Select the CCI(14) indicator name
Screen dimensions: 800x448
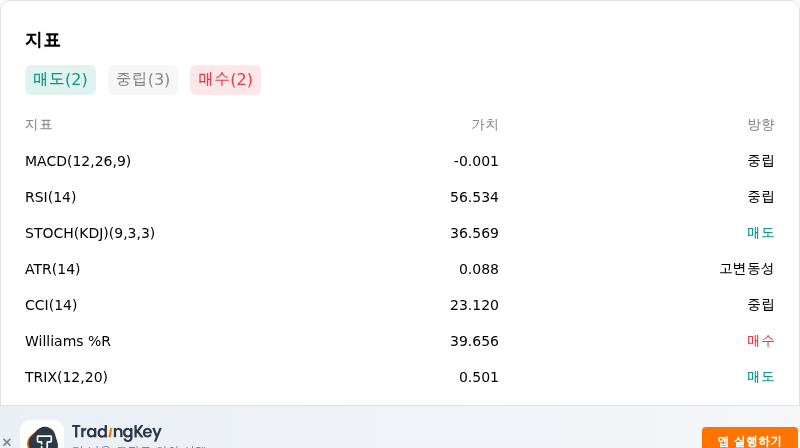pos(51,305)
